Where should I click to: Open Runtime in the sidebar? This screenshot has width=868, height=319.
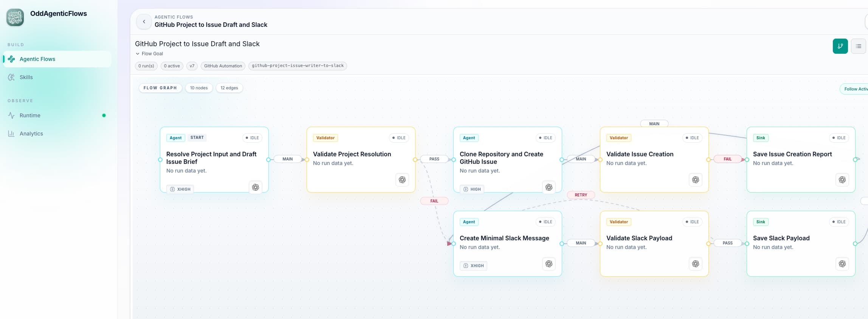(57, 115)
